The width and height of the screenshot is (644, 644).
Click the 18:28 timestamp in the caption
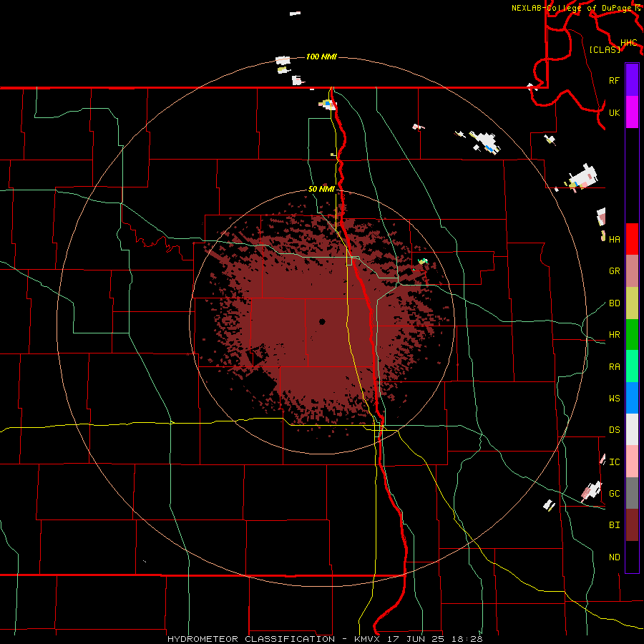click(466, 639)
